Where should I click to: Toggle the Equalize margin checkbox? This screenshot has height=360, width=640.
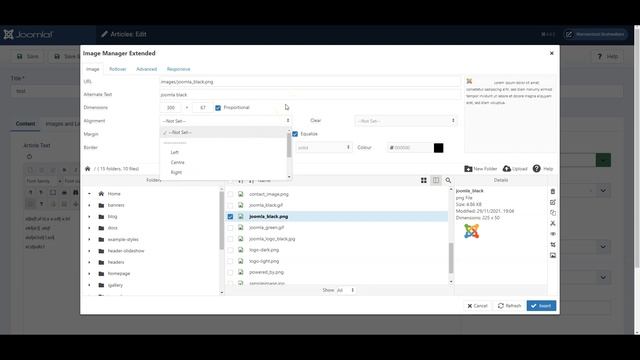(x=295, y=134)
